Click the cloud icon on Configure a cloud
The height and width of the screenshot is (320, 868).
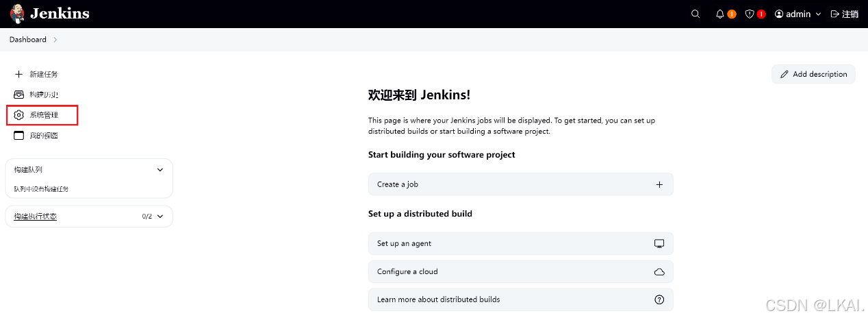point(659,272)
